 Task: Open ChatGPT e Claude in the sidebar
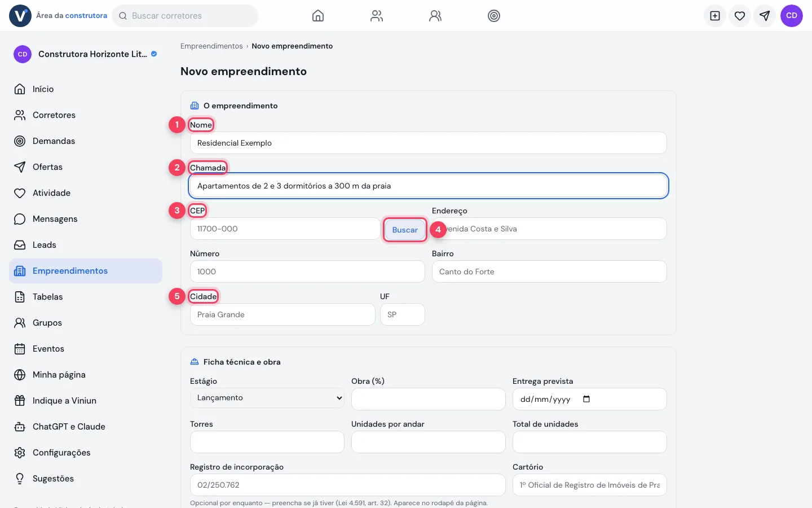click(86, 427)
